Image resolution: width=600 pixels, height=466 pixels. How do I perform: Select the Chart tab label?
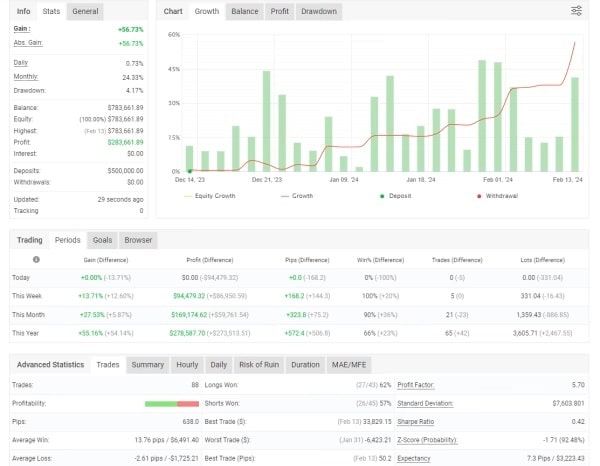(173, 11)
